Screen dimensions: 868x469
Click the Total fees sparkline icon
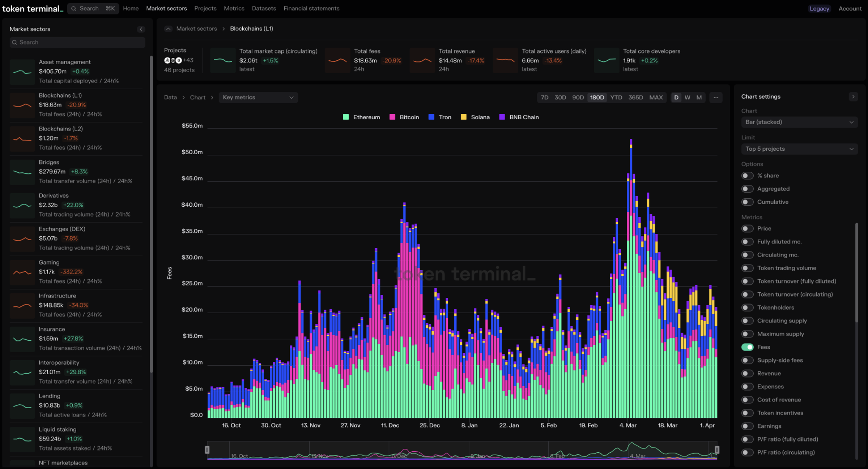tap(337, 60)
